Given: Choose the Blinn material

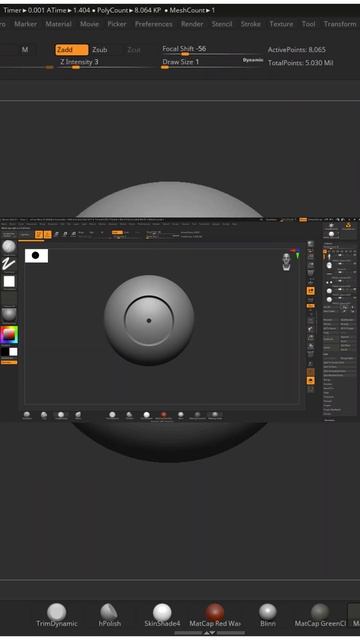Looking at the screenshot, I should (x=268, y=615).
